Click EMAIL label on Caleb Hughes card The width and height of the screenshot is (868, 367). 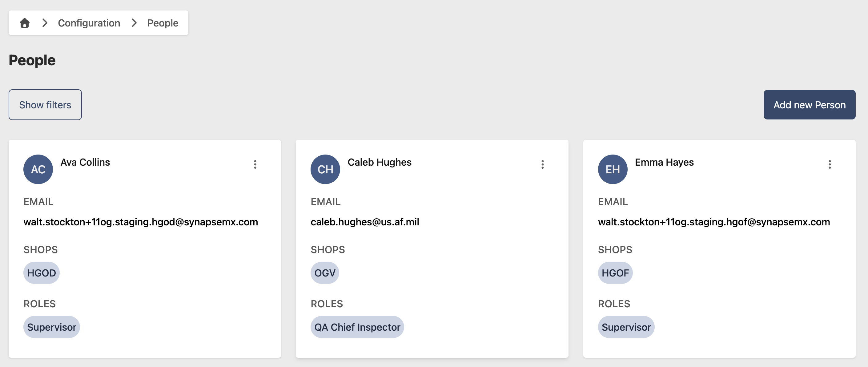pyautogui.click(x=326, y=202)
